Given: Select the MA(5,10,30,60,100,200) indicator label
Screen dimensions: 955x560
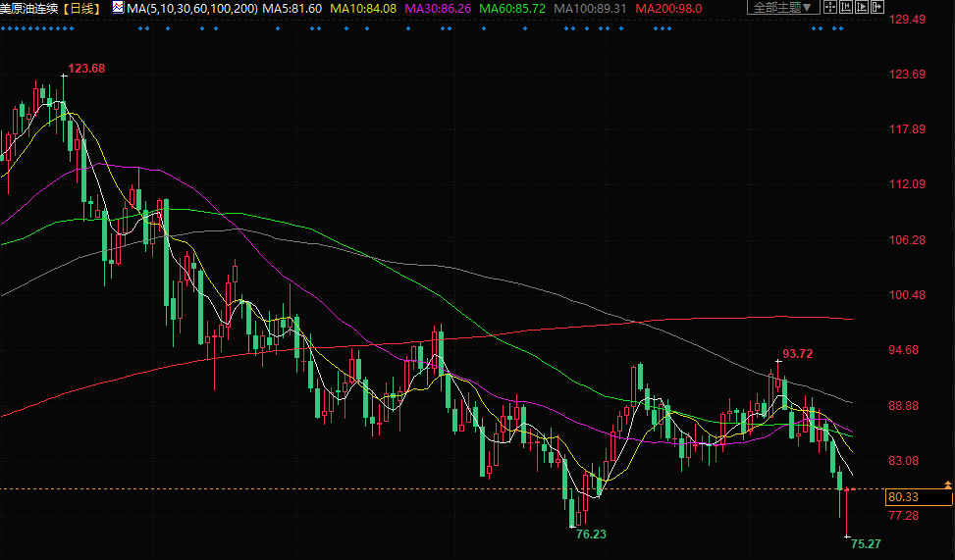Looking at the screenshot, I should click(x=192, y=9).
